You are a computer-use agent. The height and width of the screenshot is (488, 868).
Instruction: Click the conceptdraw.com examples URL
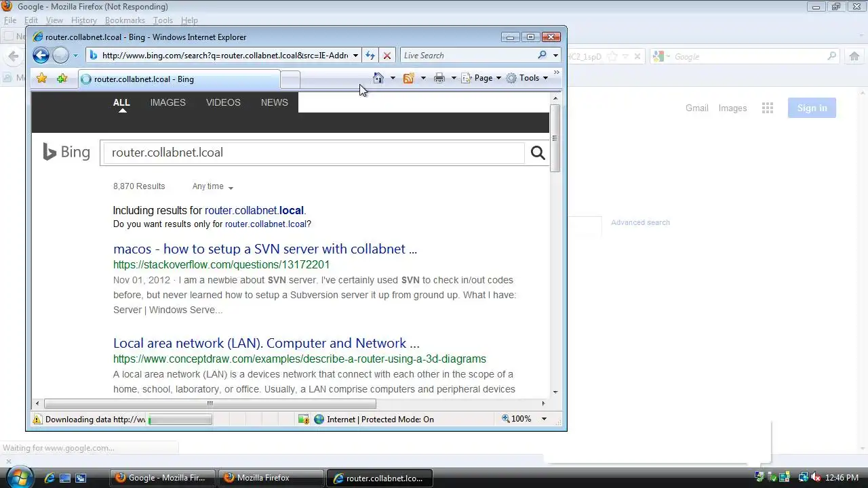point(300,359)
